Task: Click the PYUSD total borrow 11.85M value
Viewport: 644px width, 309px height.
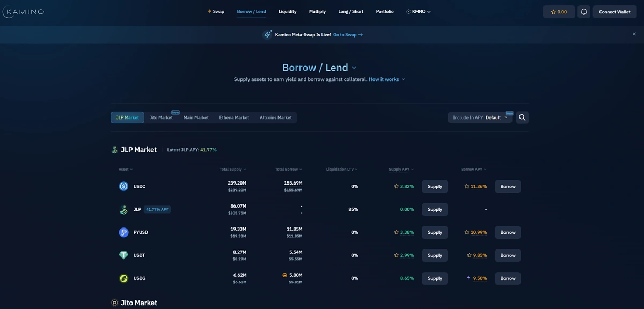Action: click(294, 229)
